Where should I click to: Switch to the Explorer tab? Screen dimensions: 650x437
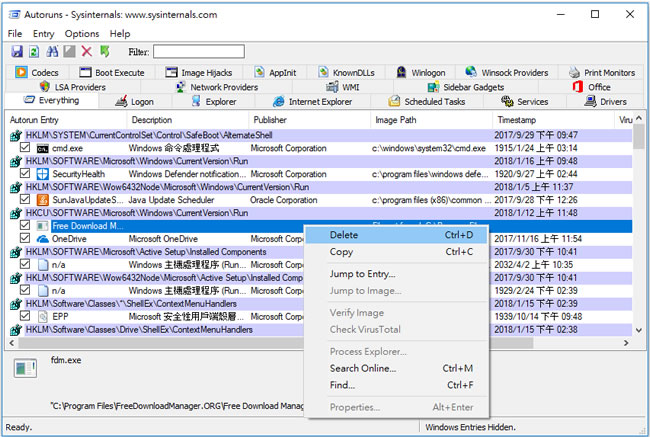pos(214,102)
